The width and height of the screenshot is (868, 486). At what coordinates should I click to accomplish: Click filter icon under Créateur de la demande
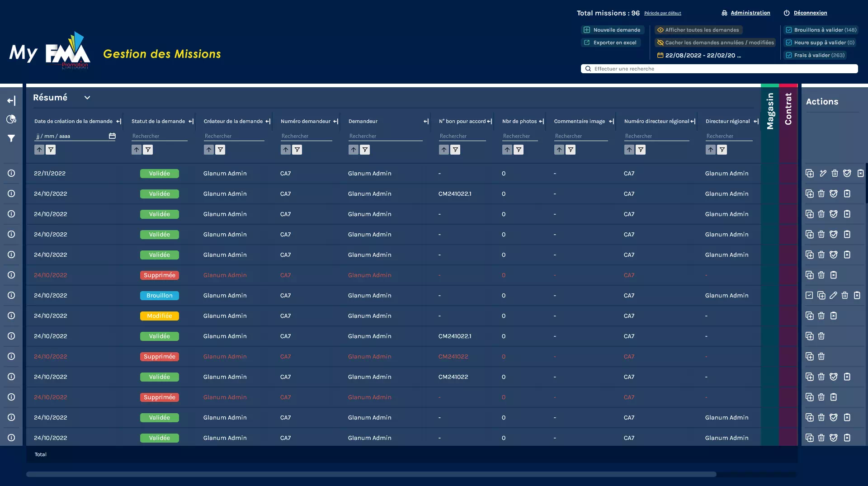point(220,150)
